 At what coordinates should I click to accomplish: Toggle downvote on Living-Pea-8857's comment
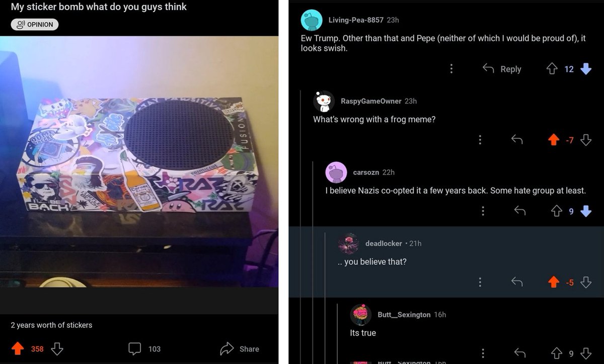(x=585, y=69)
